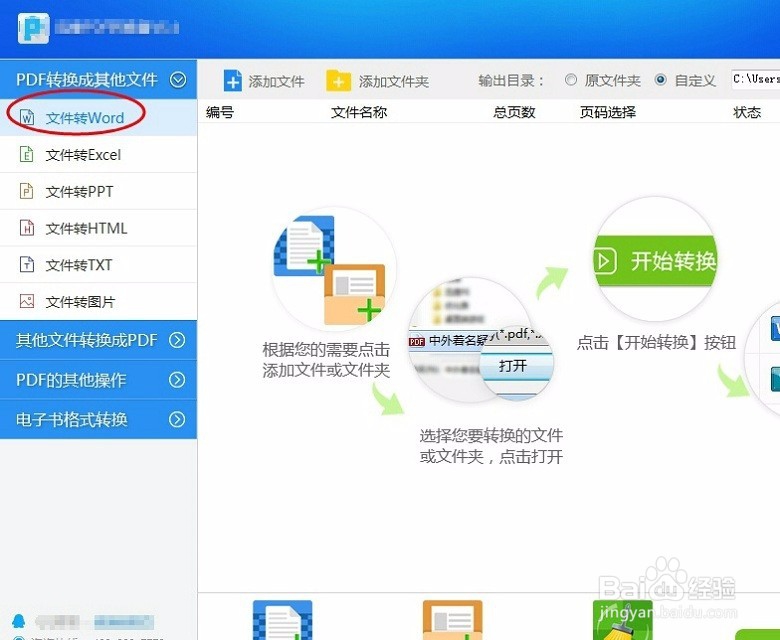Click the HTML icon beside 文件转HTML
Screen dimensions: 780x640
[x=26, y=228]
